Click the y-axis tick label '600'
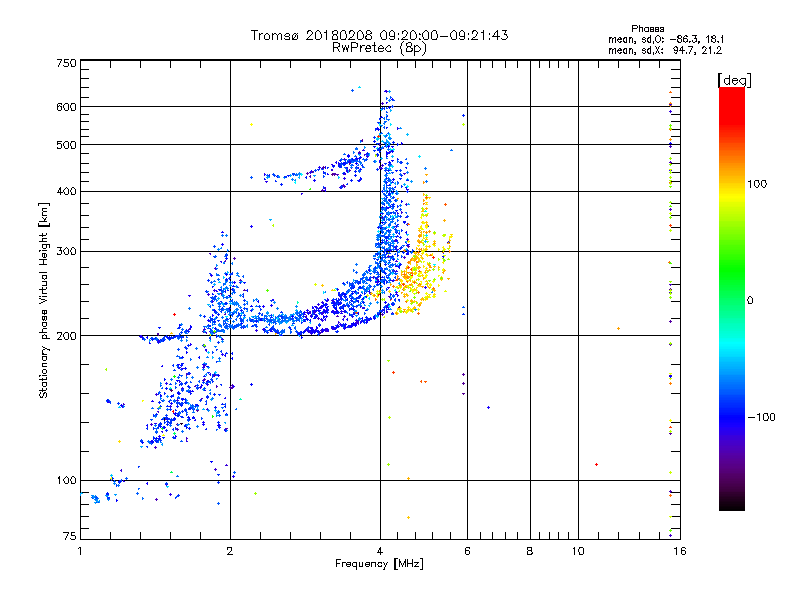Screen dimensions: 800x600 [66, 107]
